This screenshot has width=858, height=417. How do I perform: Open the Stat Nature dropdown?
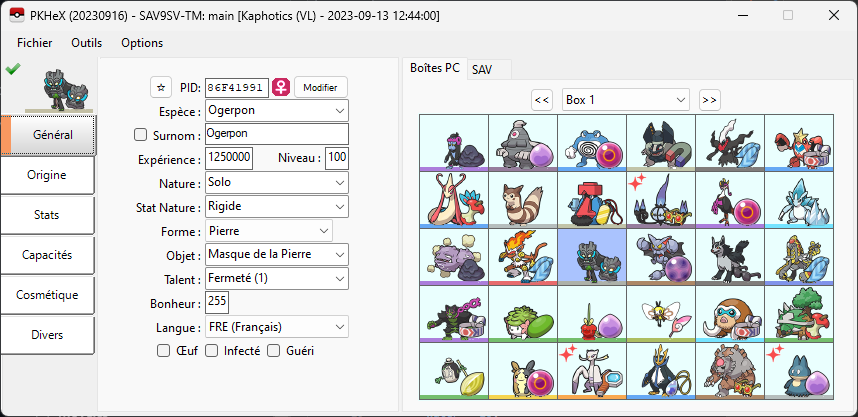point(277,206)
